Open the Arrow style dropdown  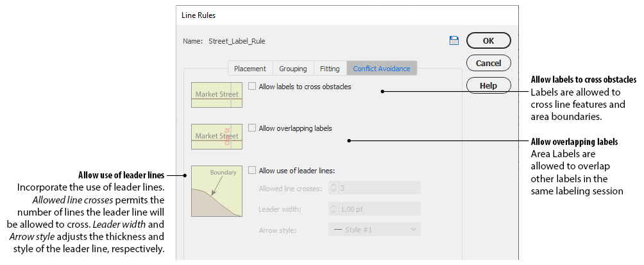(x=374, y=230)
